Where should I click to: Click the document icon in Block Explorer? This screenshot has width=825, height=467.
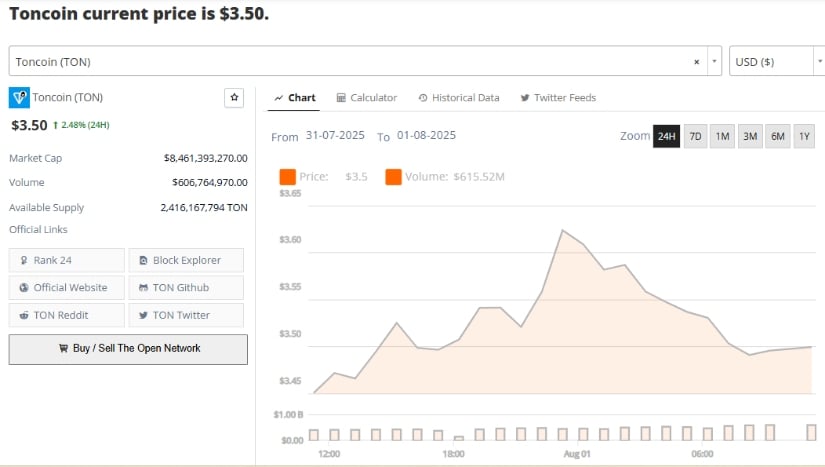[x=143, y=260]
